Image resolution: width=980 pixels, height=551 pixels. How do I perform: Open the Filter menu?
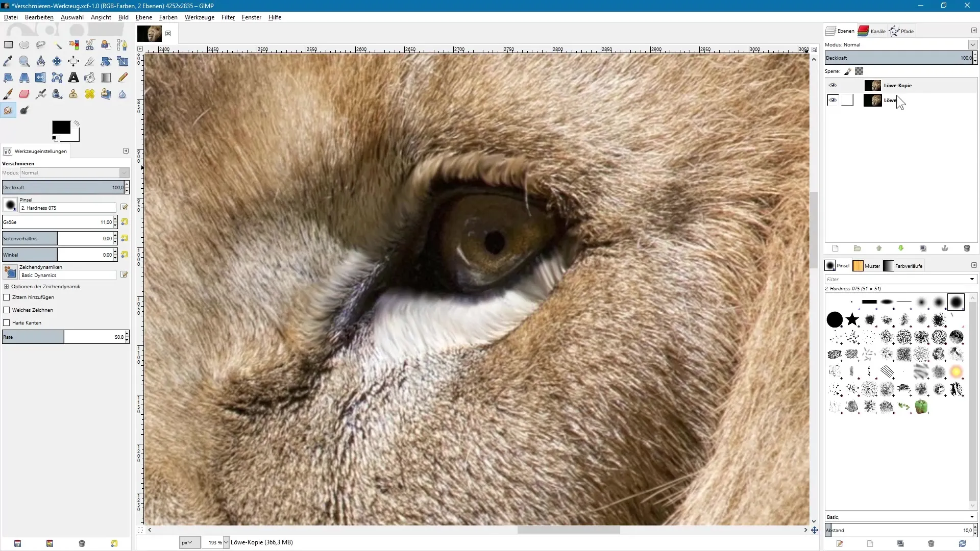tap(228, 17)
